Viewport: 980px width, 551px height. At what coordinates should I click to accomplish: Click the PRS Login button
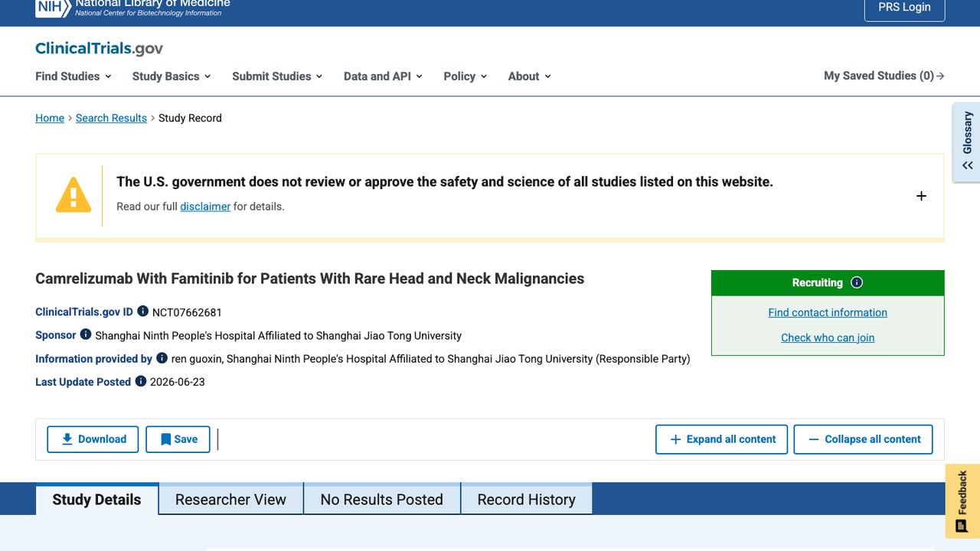pyautogui.click(x=904, y=8)
